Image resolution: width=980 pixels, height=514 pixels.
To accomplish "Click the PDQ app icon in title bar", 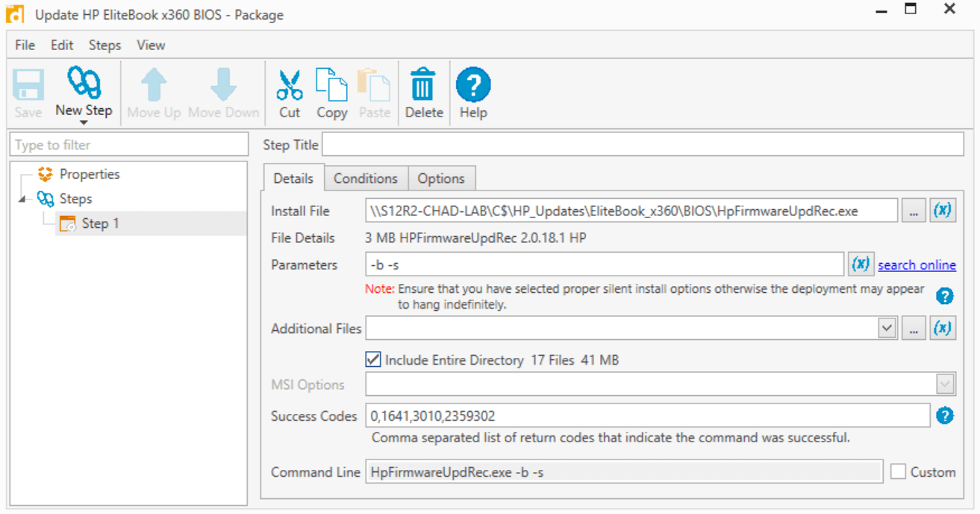I will click(x=15, y=14).
